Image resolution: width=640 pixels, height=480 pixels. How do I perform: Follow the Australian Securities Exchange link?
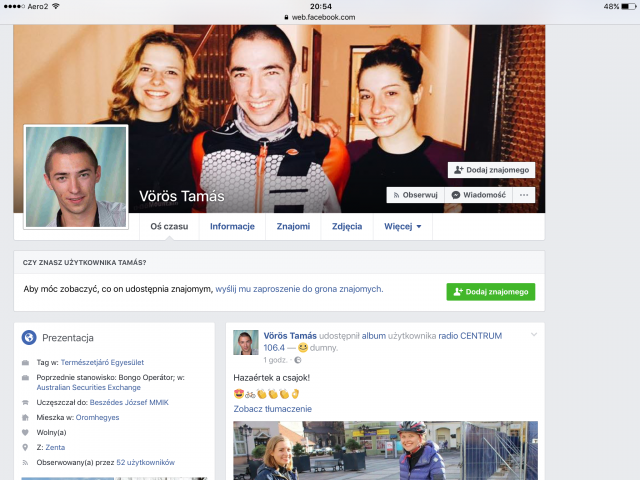coord(84,386)
